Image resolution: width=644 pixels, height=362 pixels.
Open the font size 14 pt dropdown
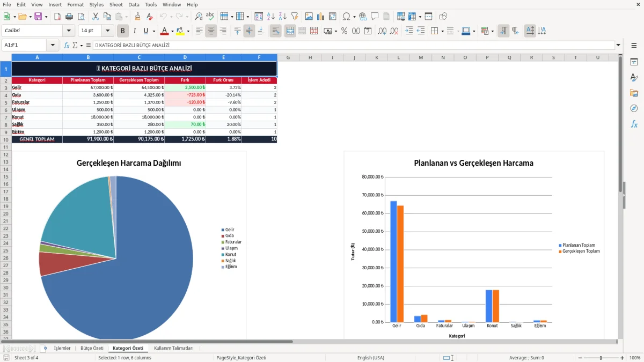tap(108, 31)
